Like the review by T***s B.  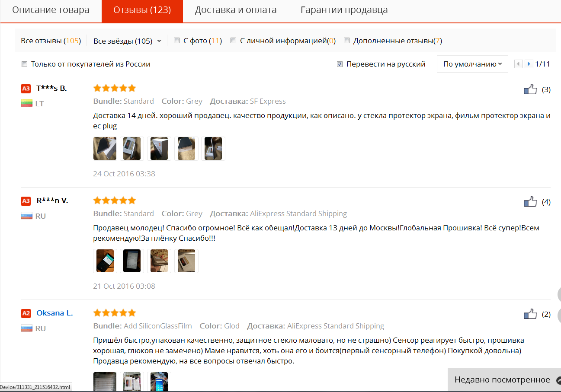pyautogui.click(x=530, y=89)
